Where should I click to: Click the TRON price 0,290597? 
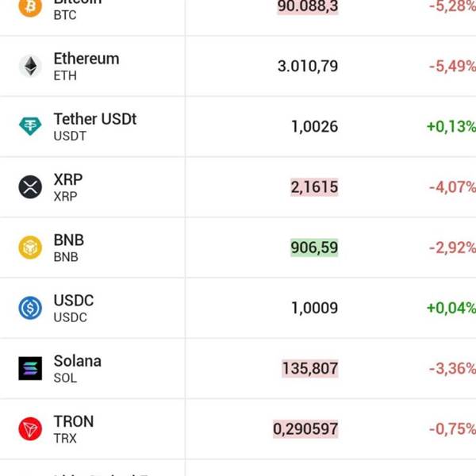[305, 429]
